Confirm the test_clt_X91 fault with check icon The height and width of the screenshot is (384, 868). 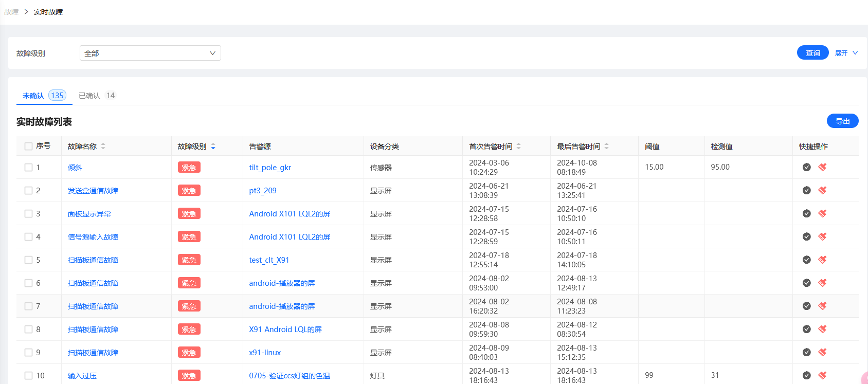pyautogui.click(x=806, y=260)
